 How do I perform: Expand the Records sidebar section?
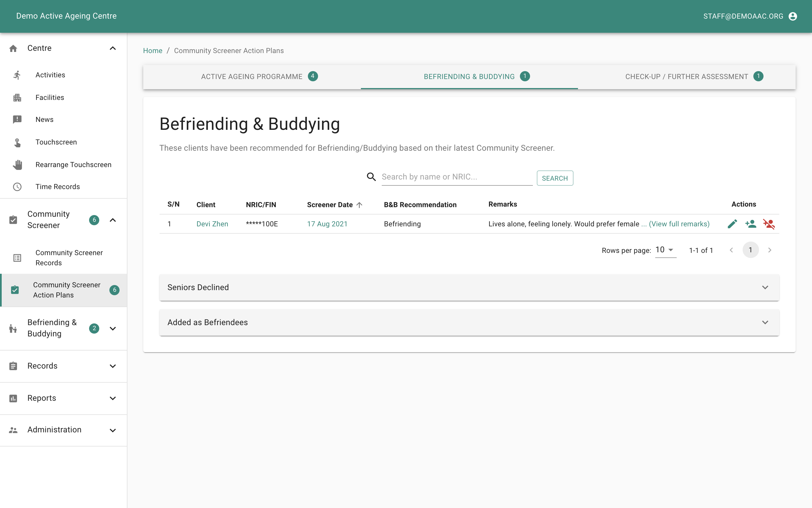click(113, 366)
